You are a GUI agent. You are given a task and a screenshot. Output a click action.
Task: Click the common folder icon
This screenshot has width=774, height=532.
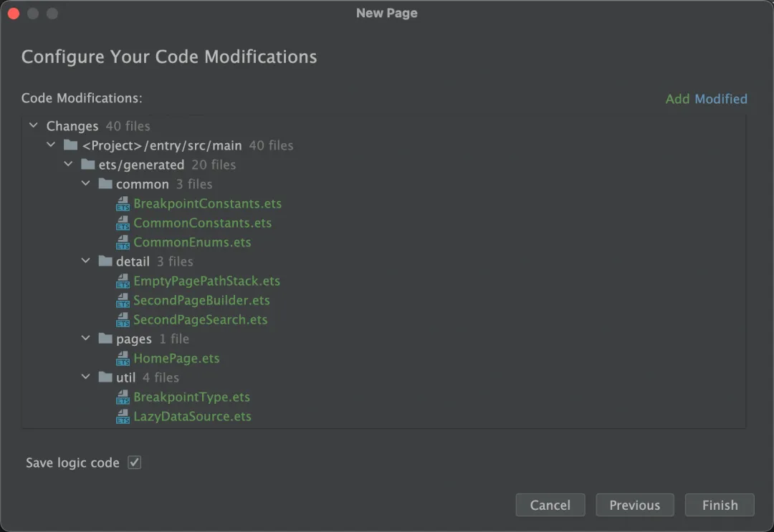tap(105, 184)
